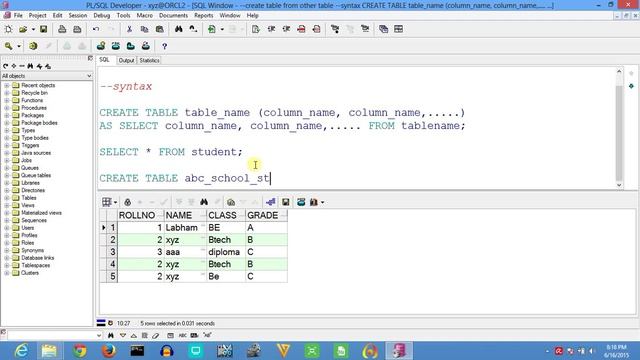Click the Find binoculars icon in main toolbar
640x360 pixels.
coord(179,29)
